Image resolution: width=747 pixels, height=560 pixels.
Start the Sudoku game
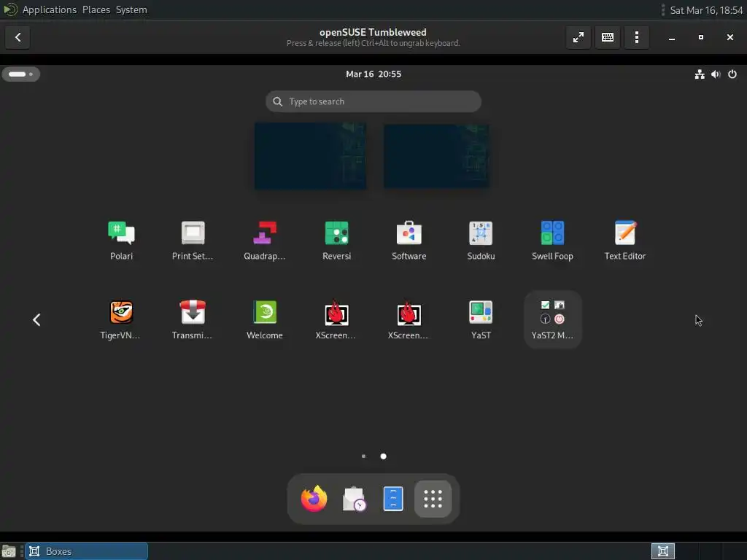[481, 241]
